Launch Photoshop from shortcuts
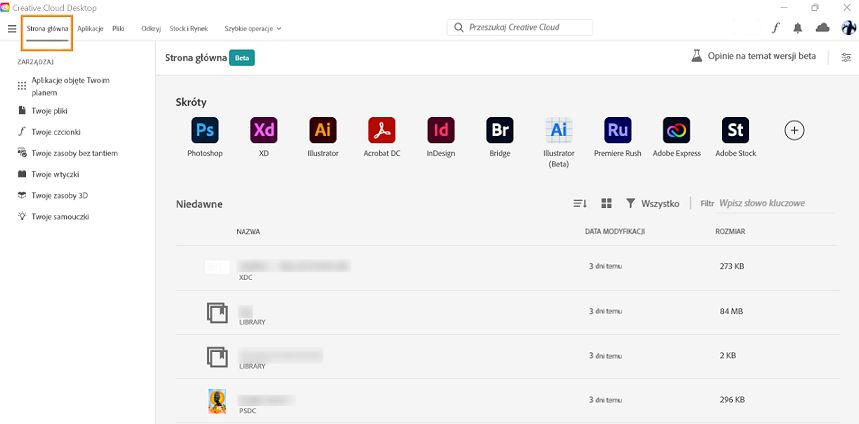This screenshot has width=859, height=424. tap(205, 130)
